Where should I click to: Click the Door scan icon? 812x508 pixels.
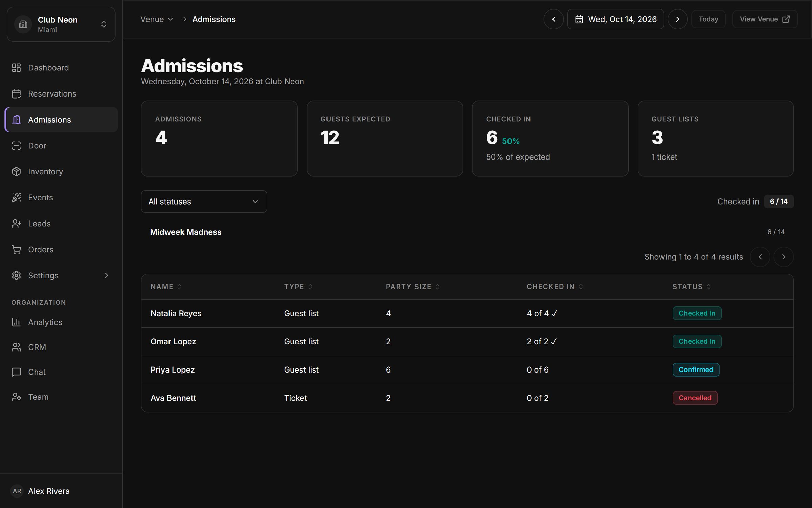(x=16, y=146)
